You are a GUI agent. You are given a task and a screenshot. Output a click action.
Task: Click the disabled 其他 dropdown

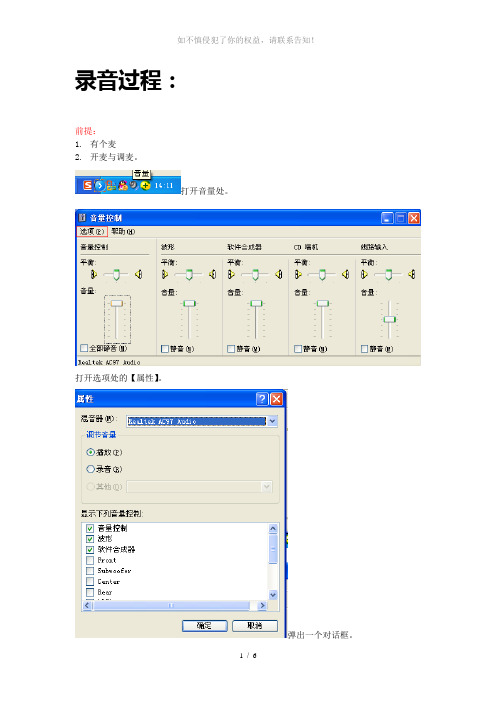click(x=200, y=487)
